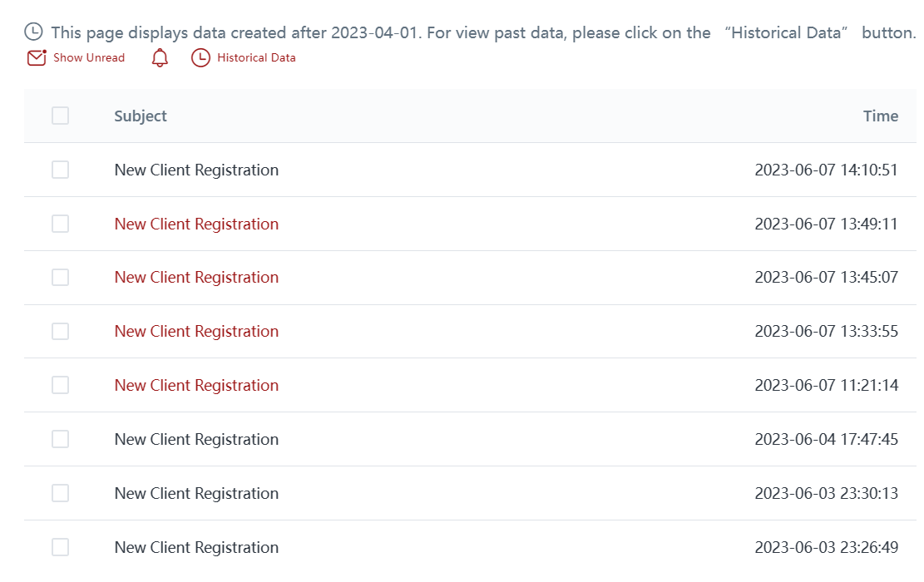Image resolution: width=924 pixels, height=582 pixels.
Task: Open the unread message from 13:33:55
Action: click(196, 331)
